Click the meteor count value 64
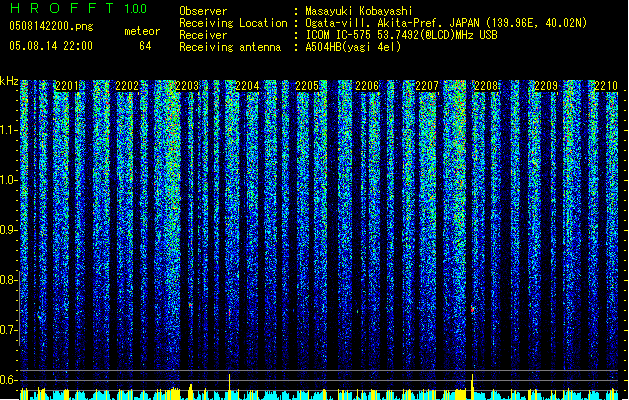 tap(145, 46)
